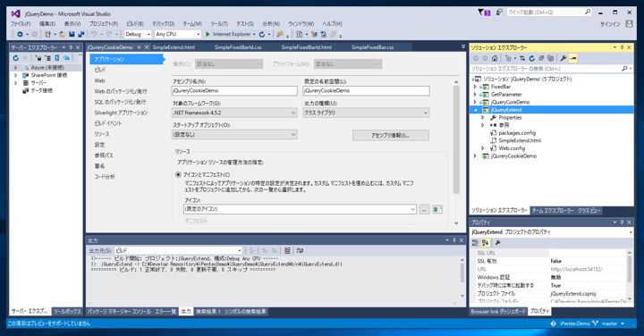Click Toggle Word Wrap icon in Output

coord(300,250)
